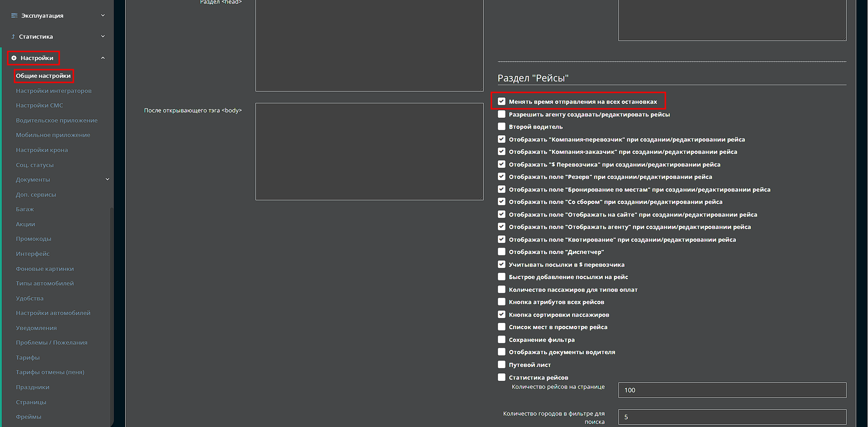Image resolution: width=868 pixels, height=427 pixels.
Task: Toggle the Путевой лист checkbox
Action: coord(501,365)
